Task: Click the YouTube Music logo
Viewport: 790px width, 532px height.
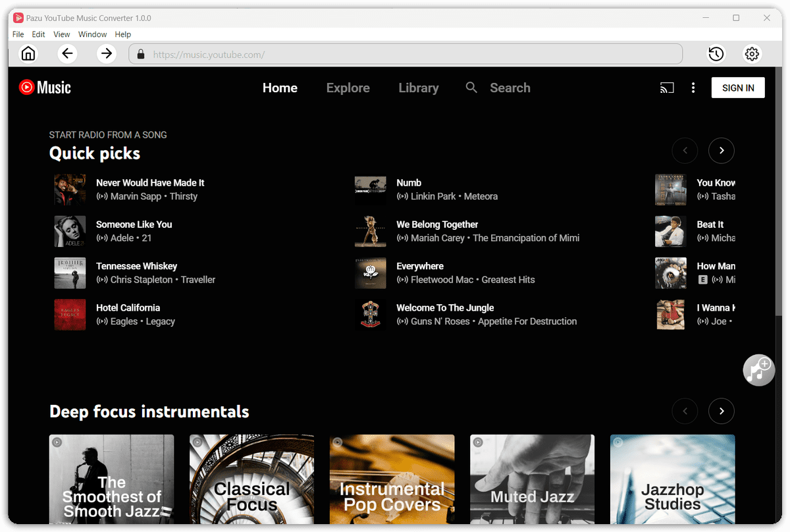Action: [x=45, y=87]
